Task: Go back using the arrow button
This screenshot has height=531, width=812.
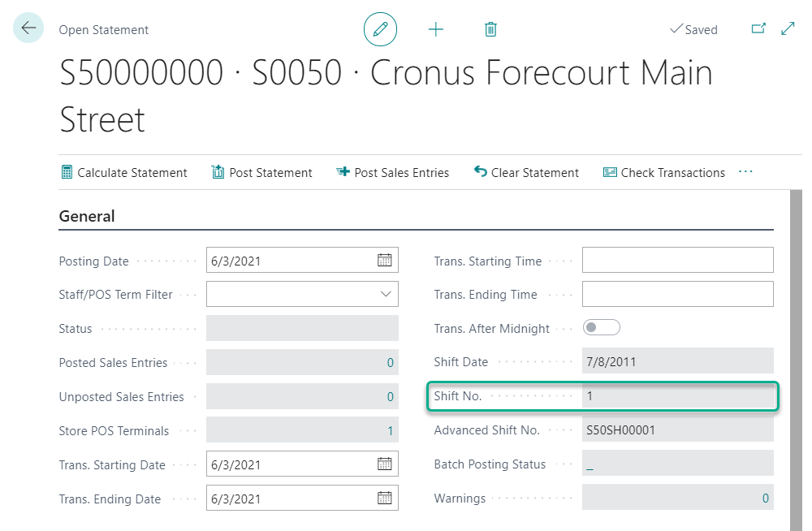Action: tap(28, 28)
